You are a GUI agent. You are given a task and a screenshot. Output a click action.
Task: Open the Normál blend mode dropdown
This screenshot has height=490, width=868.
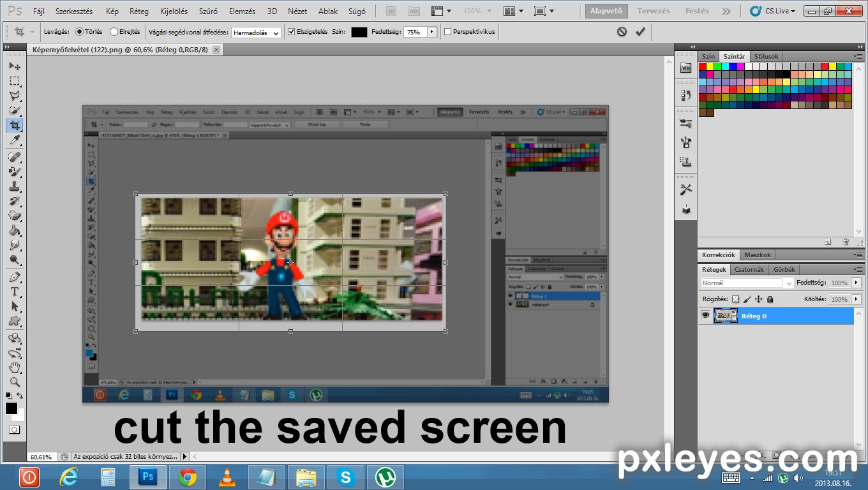(x=747, y=283)
